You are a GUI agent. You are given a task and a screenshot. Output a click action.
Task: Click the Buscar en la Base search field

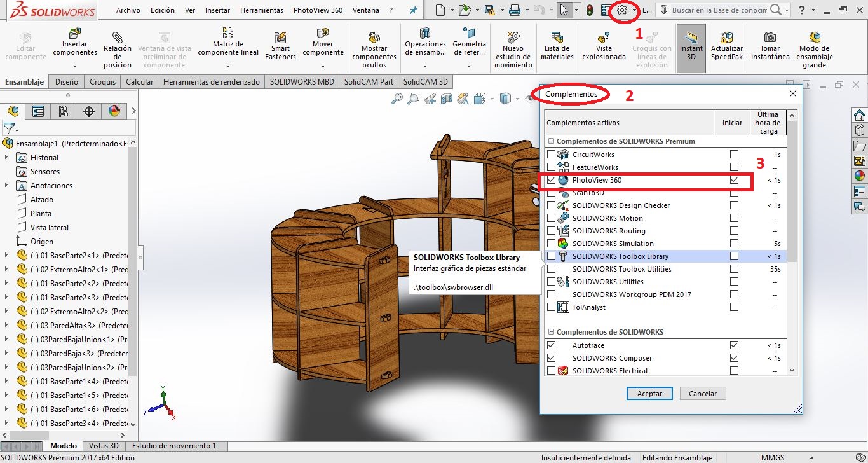[719, 10]
